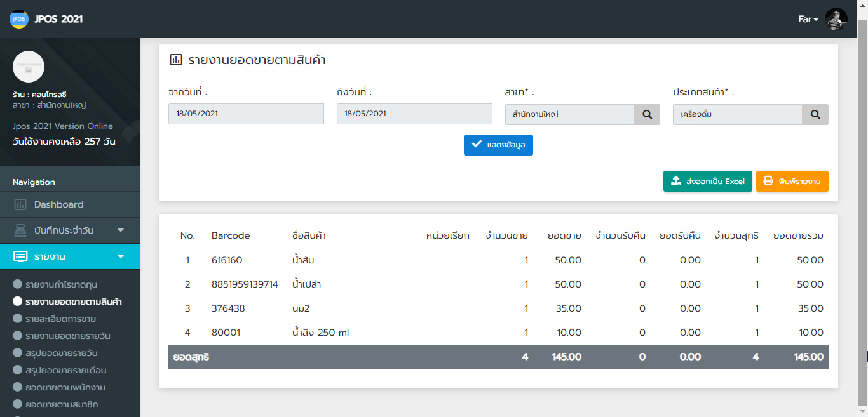Click the วันใช้งานคงเหลือ 257 วัน text
This screenshot has height=417, width=868.
pyautogui.click(x=64, y=142)
